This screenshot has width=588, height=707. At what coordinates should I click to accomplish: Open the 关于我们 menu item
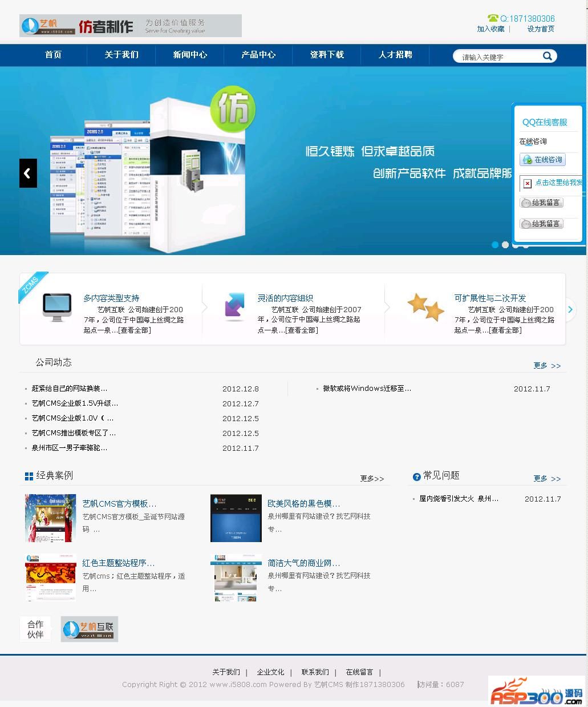(x=121, y=55)
